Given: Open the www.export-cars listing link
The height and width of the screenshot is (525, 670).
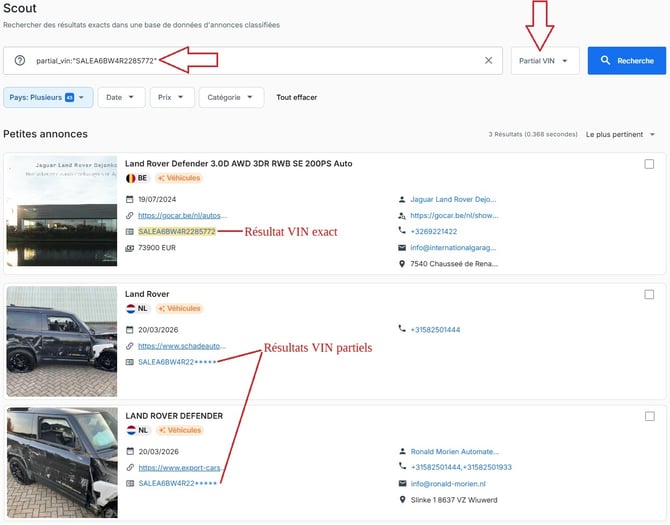Looking at the screenshot, I should [x=180, y=468].
